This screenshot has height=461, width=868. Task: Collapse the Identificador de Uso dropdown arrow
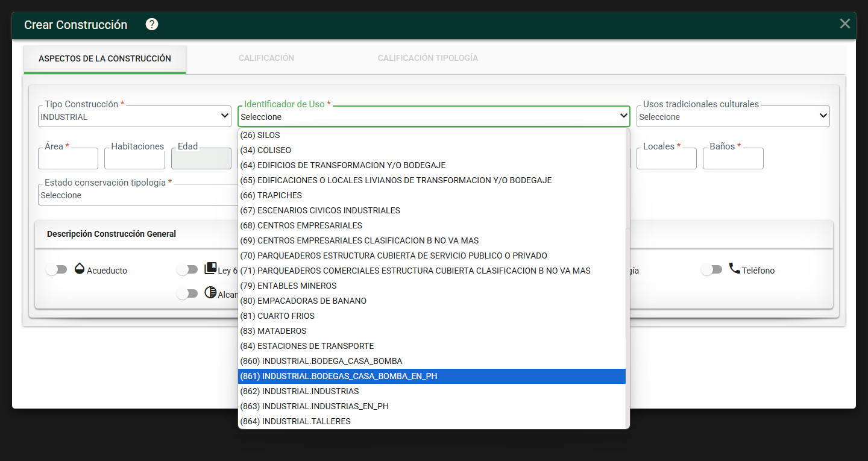624,116
